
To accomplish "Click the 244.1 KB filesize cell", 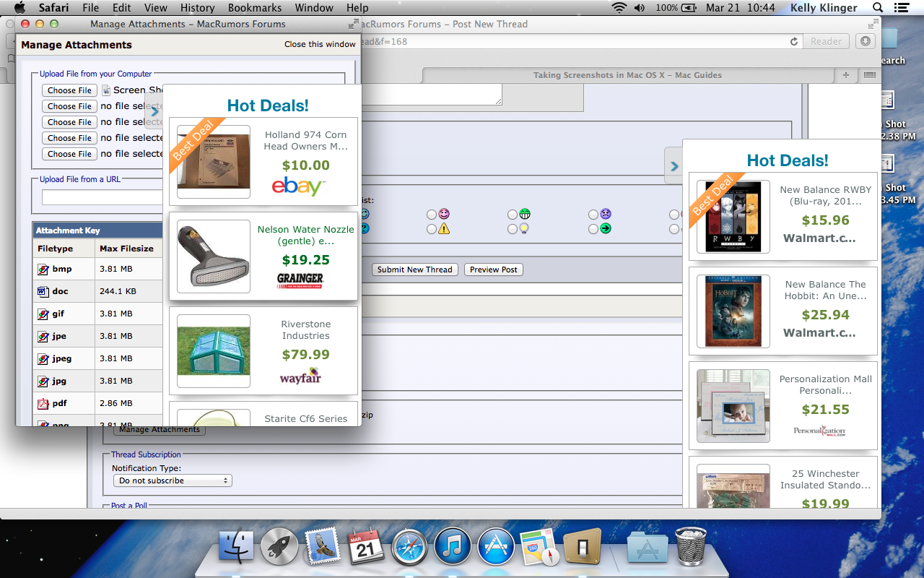I will click(x=129, y=292).
